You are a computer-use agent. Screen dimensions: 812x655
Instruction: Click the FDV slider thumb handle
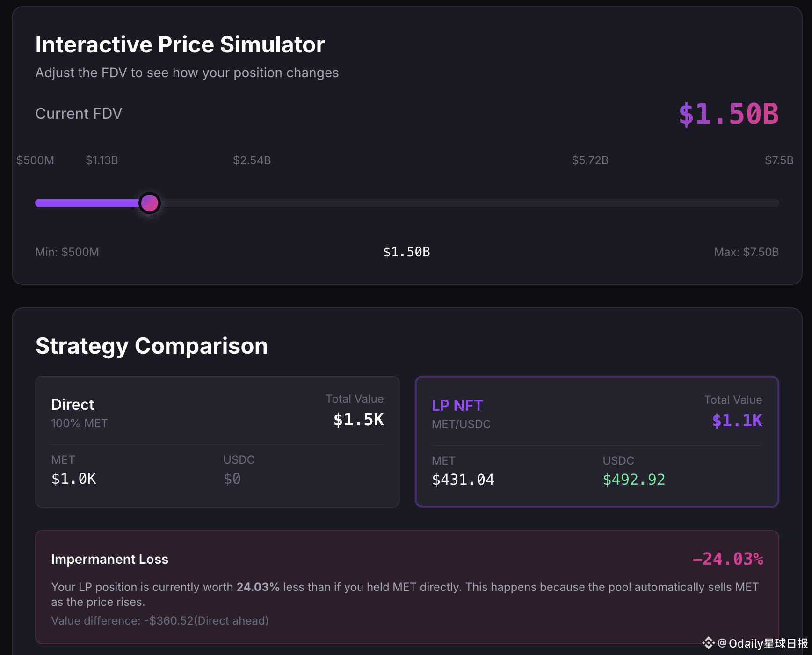(x=150, y=203)
